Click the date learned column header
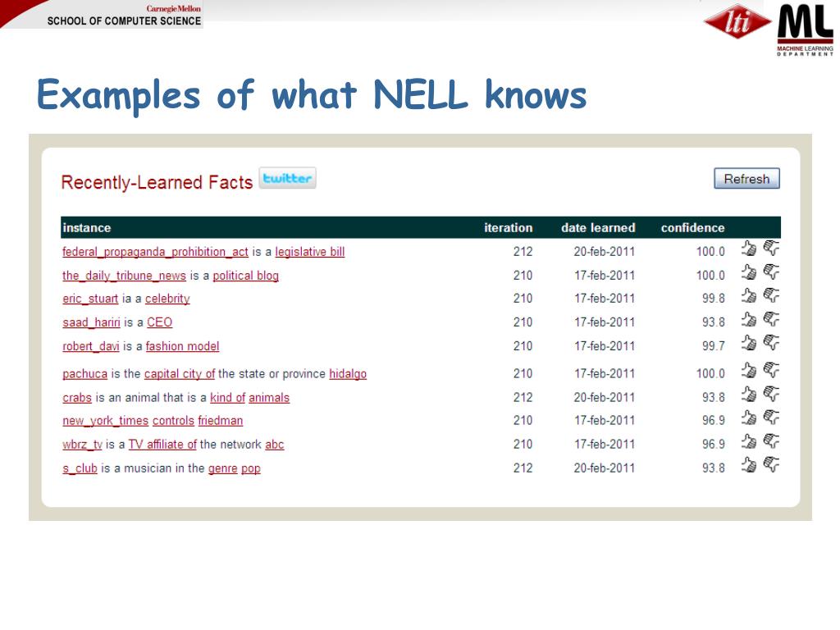Screen dimensions: 840x630 [x=598, y=228]
